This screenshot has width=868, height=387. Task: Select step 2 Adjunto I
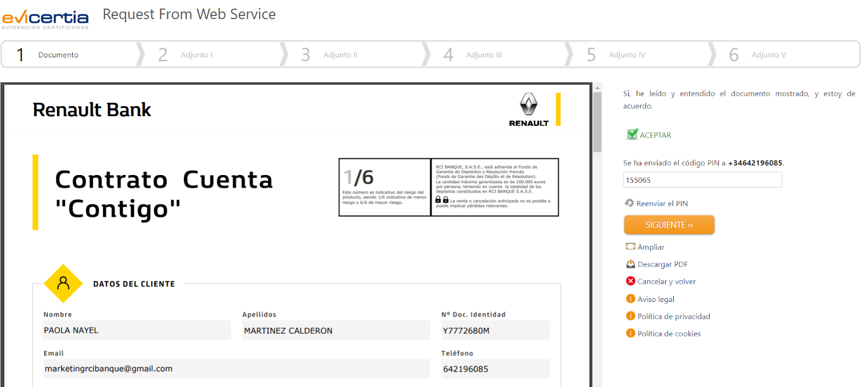pos(213,54)
